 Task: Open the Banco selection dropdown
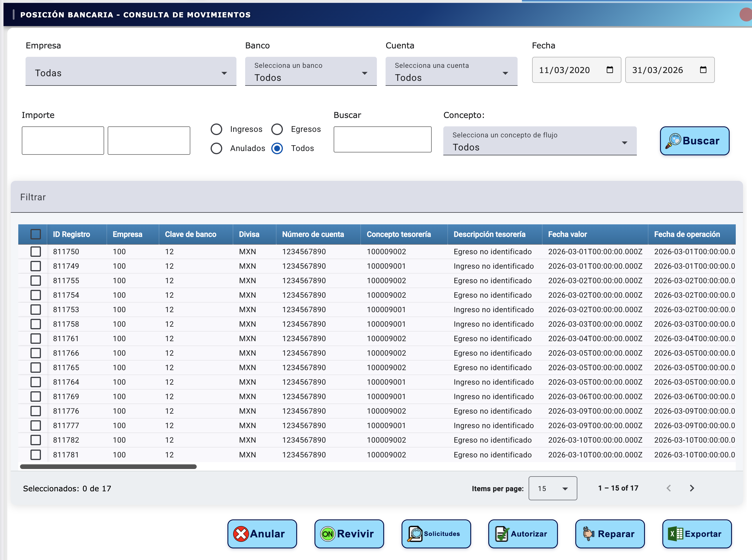[310, 72]
